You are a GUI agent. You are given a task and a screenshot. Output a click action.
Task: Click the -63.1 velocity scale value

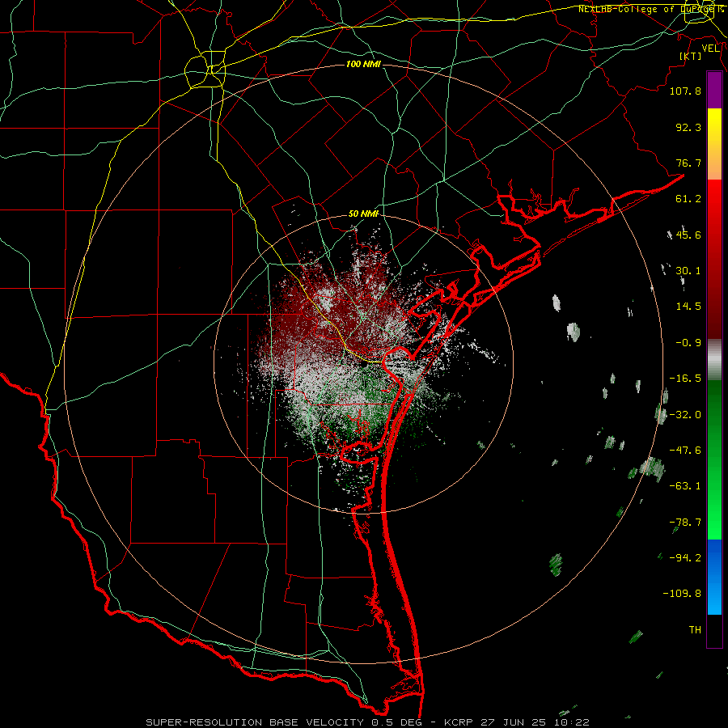tap(685, 486)
